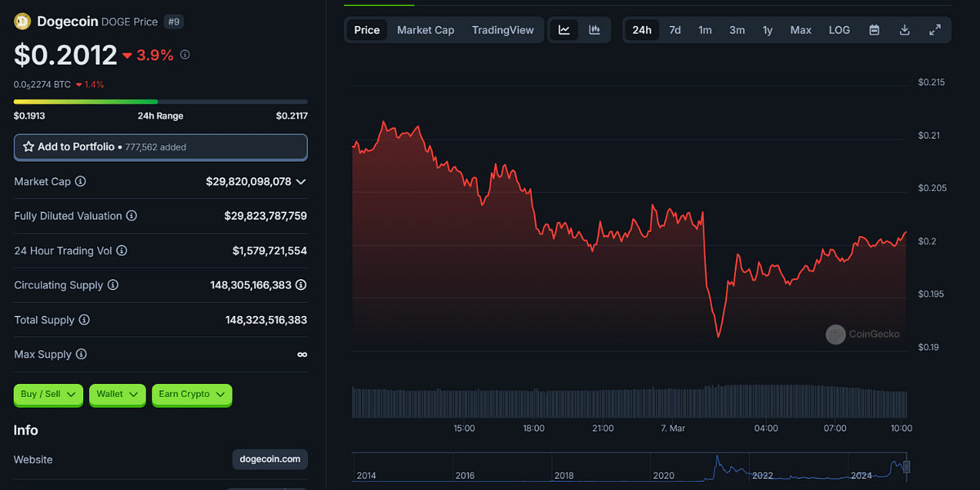980x490 pixels.
Task: Select candlestick chart view icon
Action: 595,30
